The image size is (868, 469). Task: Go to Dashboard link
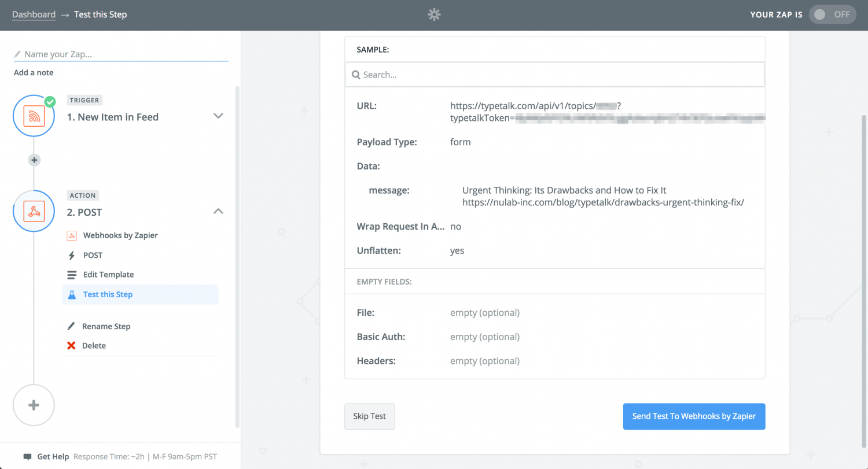coord(34,14)
